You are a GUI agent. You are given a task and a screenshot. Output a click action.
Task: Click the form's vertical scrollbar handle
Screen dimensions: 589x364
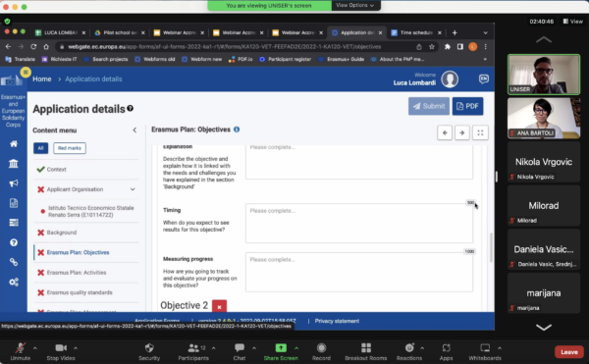pyautogui.click(x=491, y=247)
